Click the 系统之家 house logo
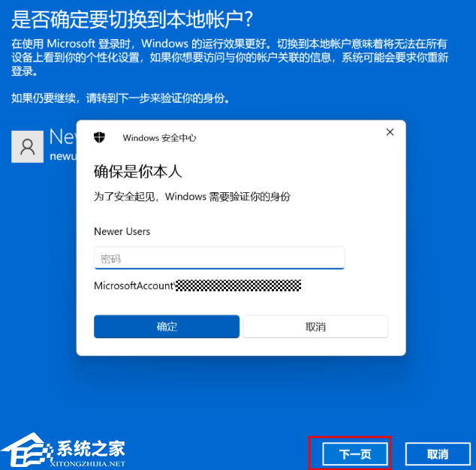This screenshot has height=470, width=476. click(x=25, y=450)
